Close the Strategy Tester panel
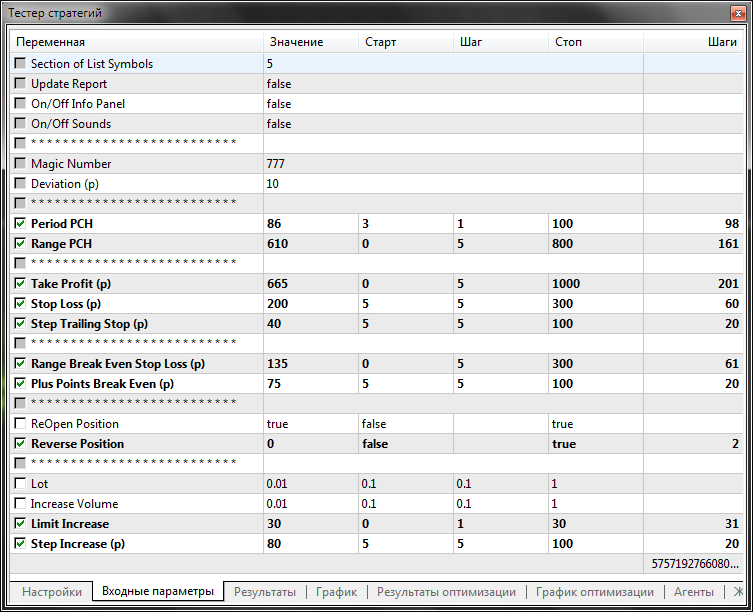This screenshot has height=612, width=753. click(738, 13)
